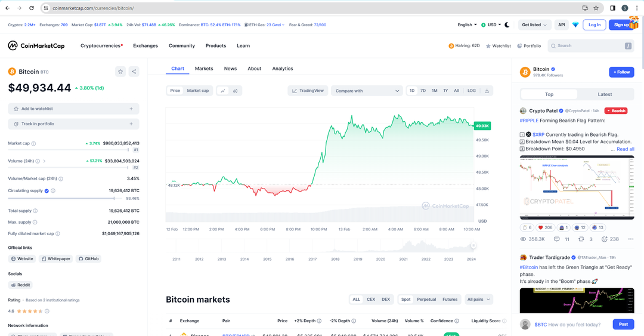
Task: Click the diamond rewards icon
Action: point(575,24)
